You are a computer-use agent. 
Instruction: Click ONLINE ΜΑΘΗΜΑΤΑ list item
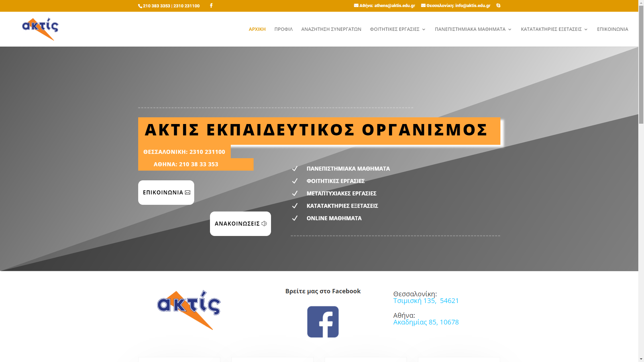click(x=334, y=218)
